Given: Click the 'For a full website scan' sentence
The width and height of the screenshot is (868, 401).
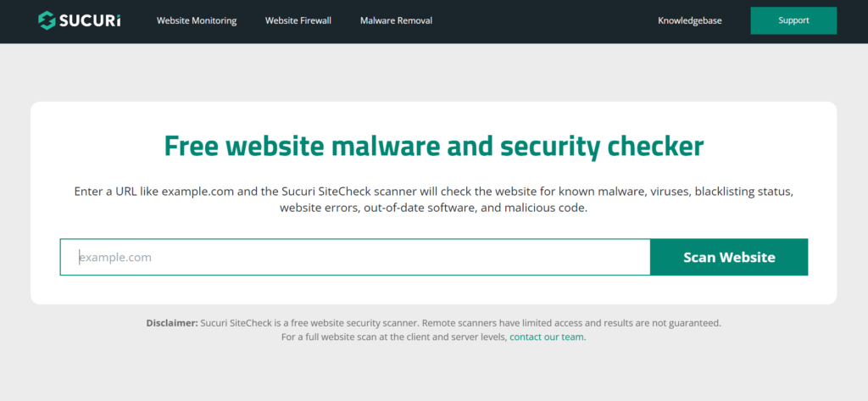Looking at the screenshot, I should pos(394,337).
